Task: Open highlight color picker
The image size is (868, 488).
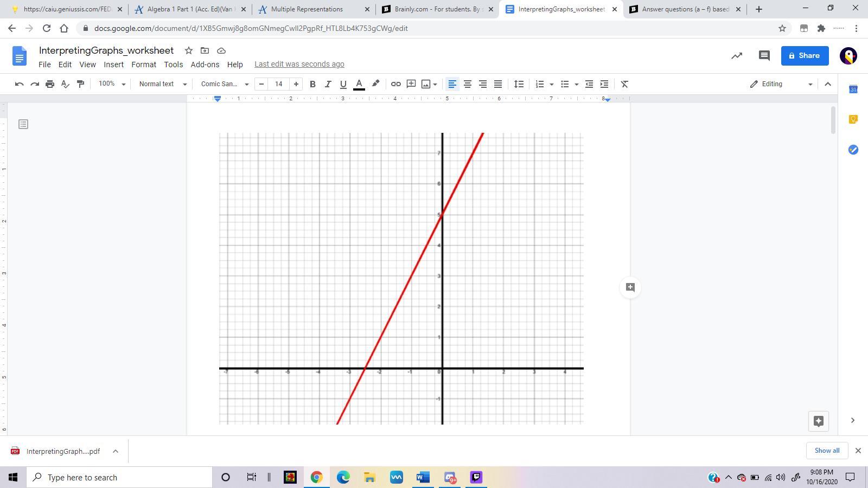Action: [375, 84]
